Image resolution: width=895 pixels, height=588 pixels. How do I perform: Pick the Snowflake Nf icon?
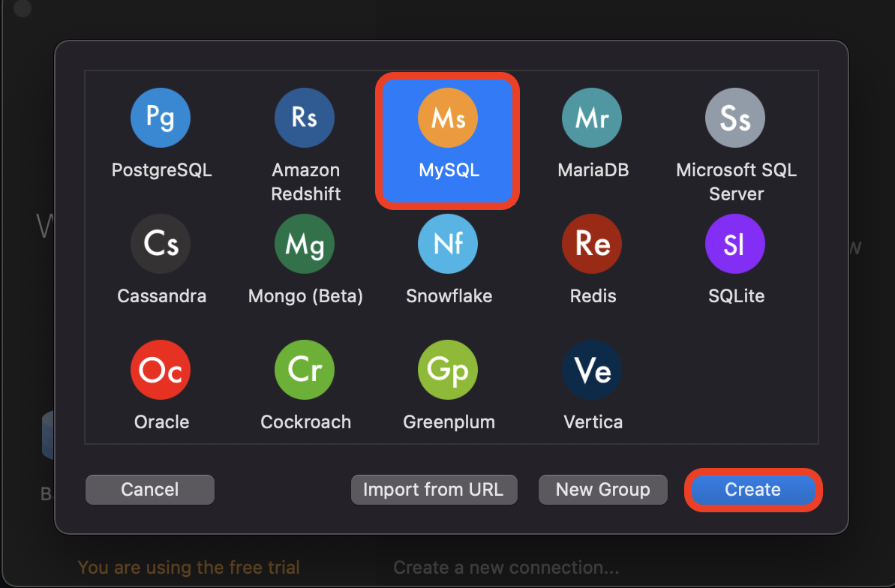click(447, 244)
